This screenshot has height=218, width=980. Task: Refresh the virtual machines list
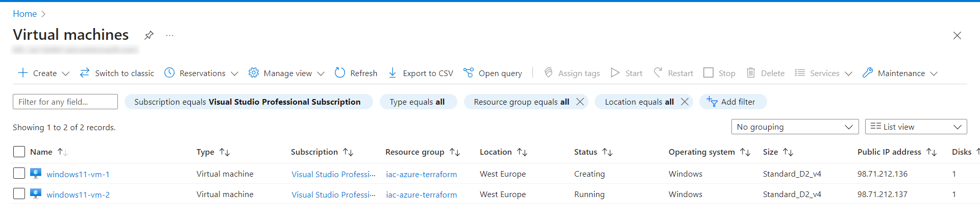pyautogui.click(x=356, y=73)
